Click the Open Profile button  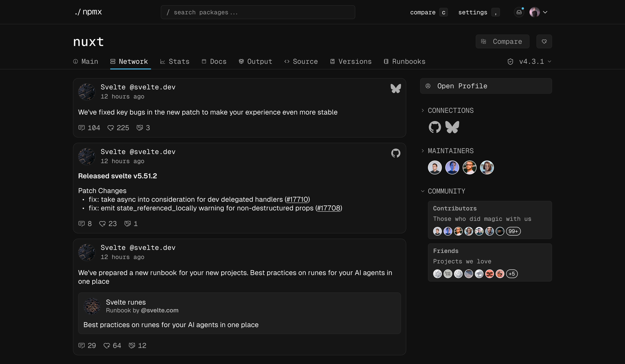click(x=486, y=86)
